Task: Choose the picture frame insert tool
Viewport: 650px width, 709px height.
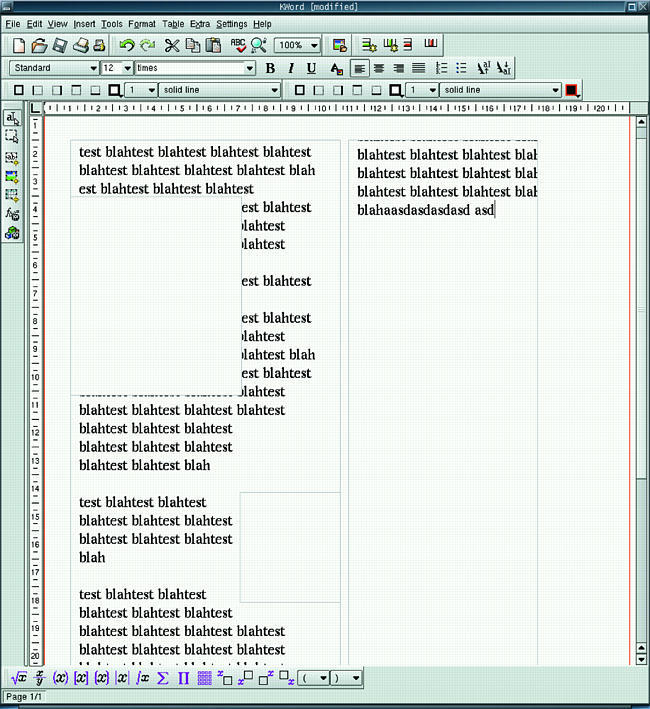Action: (x=12, y=176)
